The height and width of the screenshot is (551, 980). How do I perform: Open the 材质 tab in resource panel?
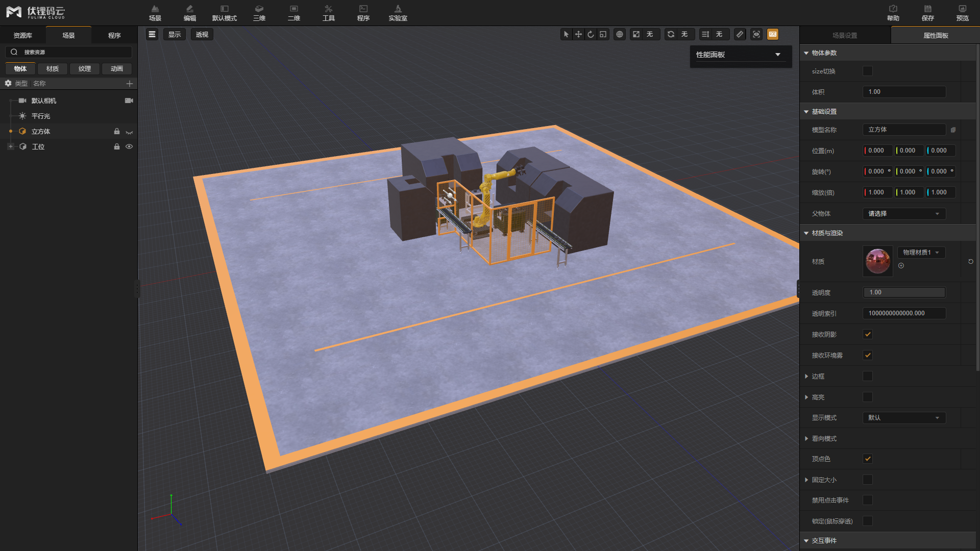tap(52, 68)
